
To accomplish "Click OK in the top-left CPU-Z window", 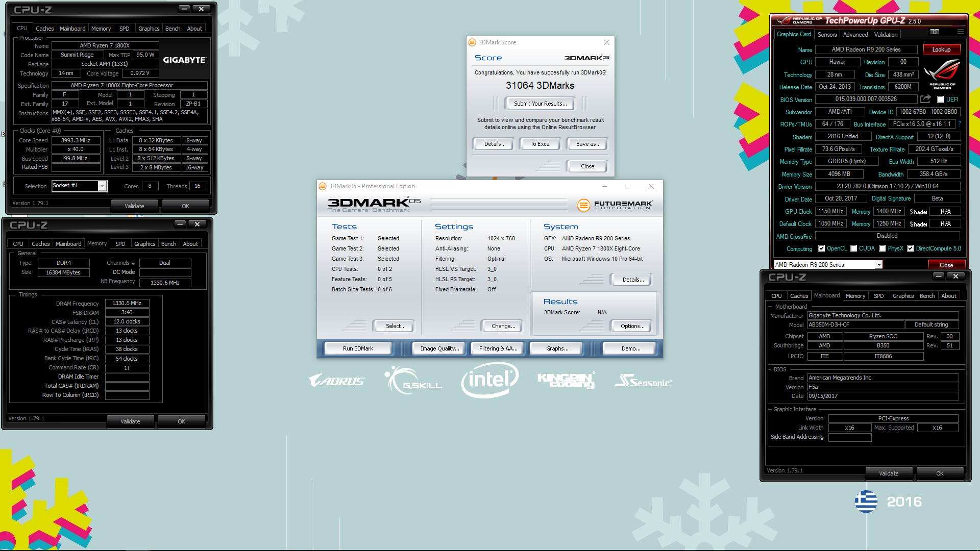I will (185, 206).
